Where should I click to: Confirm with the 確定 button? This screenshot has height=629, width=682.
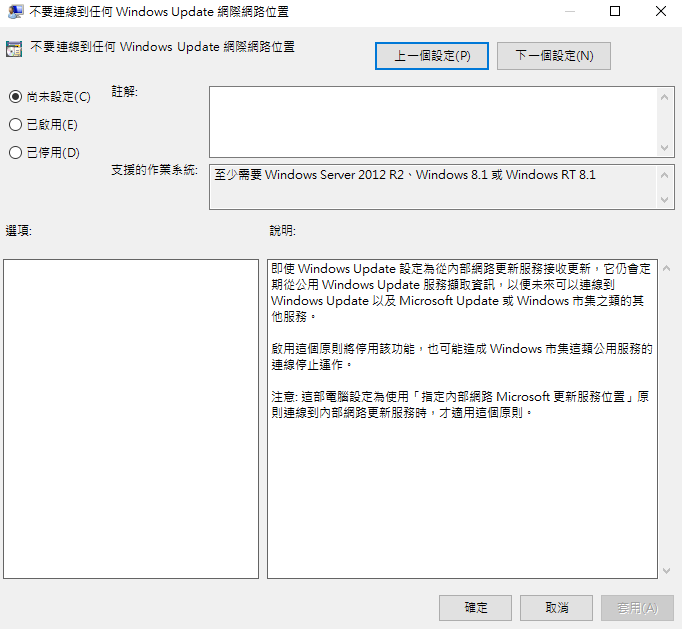coord(475,608)
